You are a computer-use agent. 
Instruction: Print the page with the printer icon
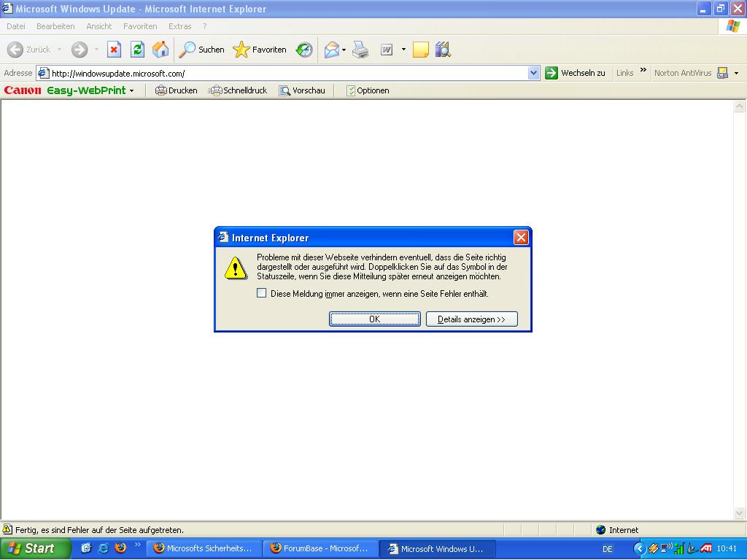(360, 50)
